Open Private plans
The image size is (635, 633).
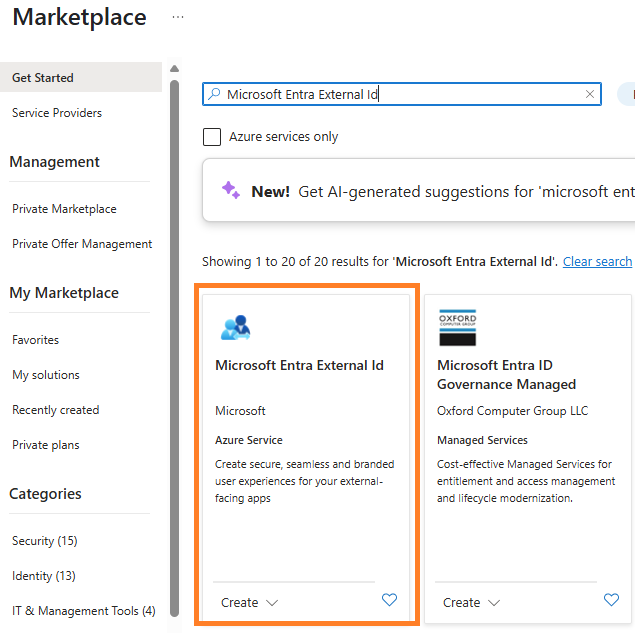(x=46, y=445)
